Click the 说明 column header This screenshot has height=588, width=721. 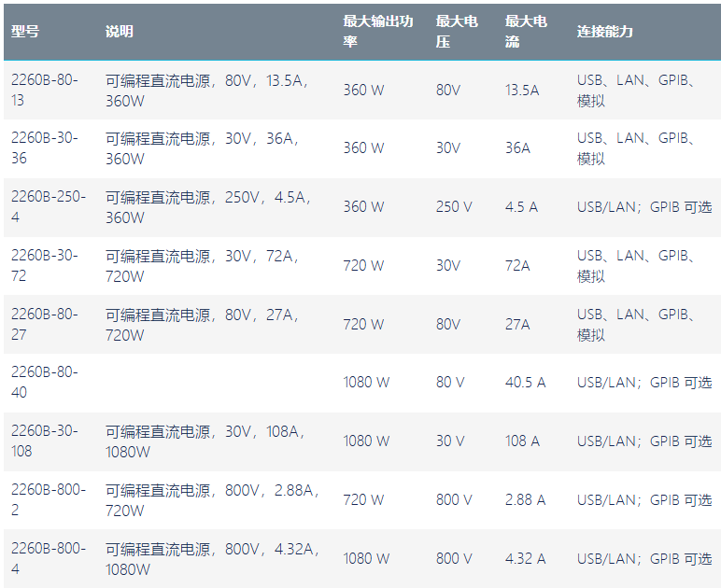120,31
